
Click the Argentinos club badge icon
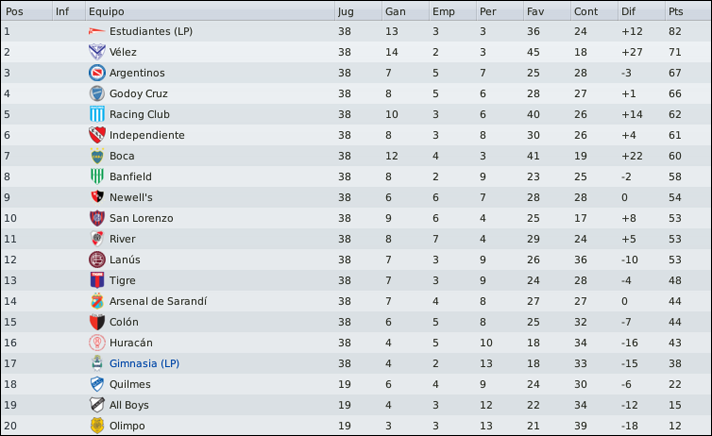point(97,73)
